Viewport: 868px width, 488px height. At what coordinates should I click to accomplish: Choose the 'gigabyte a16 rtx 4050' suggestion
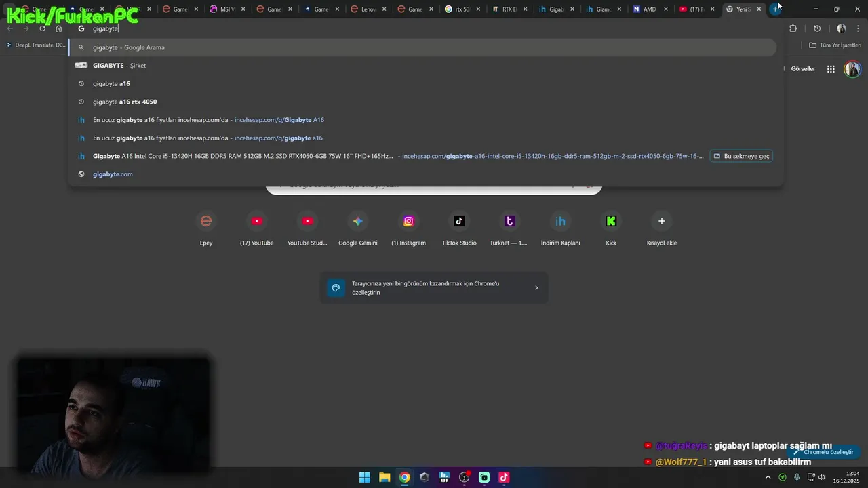(x=425, y=102)
